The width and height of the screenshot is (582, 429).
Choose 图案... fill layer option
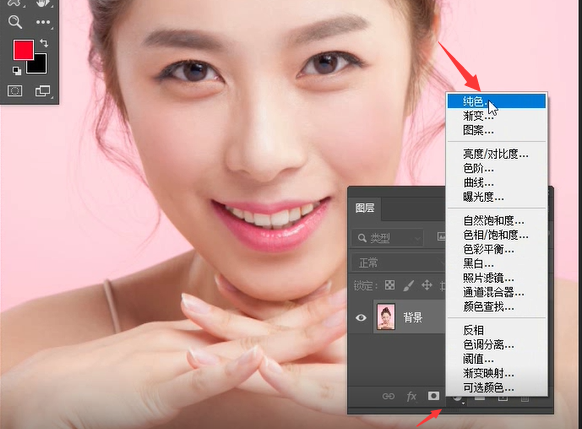496,130
